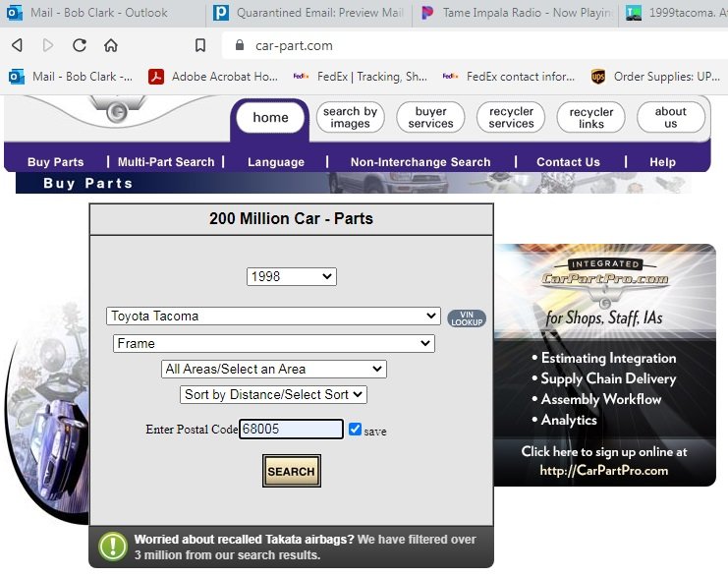The width and height of the screenshot is (728, 577).
Task: Open FedEx Tracking bookmark
Action: [360, 77]
